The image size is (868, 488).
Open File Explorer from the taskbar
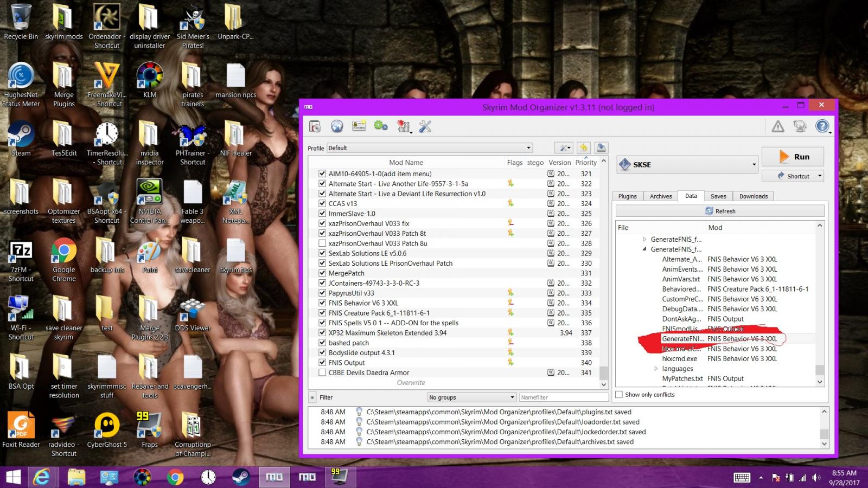(x=76, y=477)
